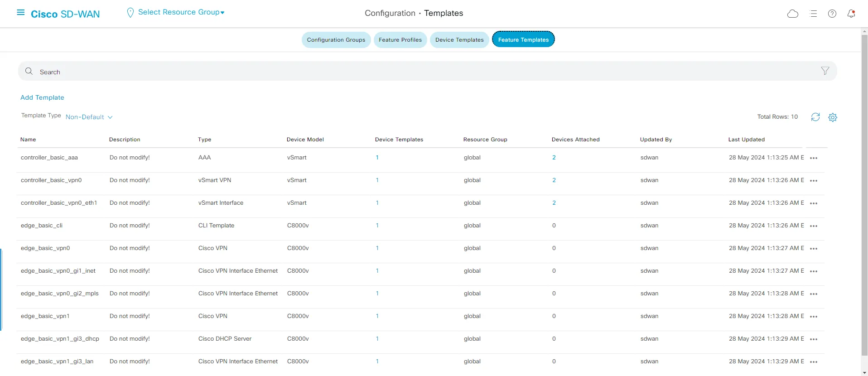Viewport: 868px width, 376px height.
Task: Open table column settings gear
Action: pos(833,117)
